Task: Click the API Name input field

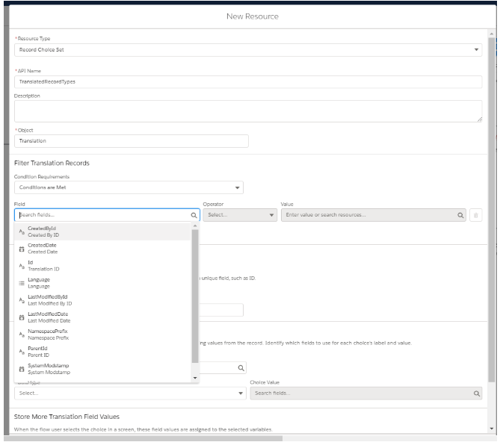Action: click(x=248, y=81)
